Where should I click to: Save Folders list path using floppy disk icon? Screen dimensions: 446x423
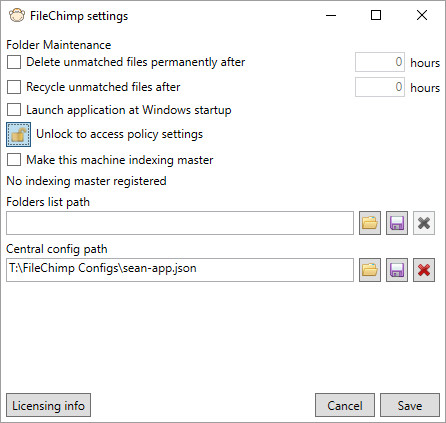click(397, 223)
